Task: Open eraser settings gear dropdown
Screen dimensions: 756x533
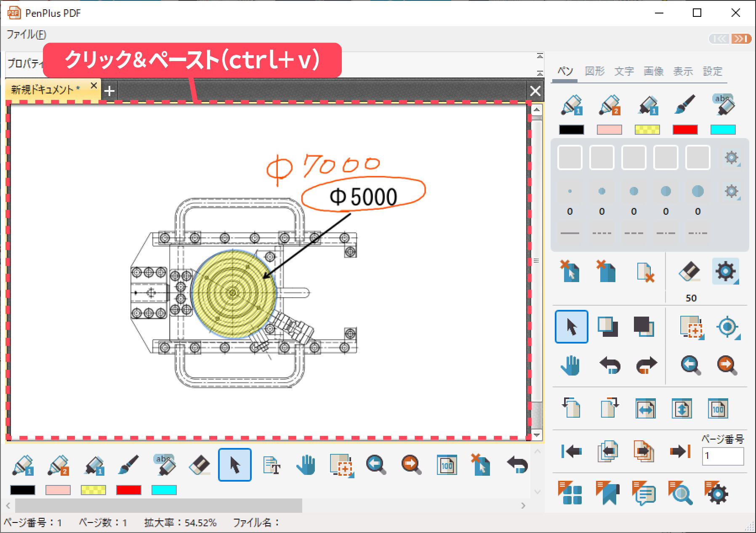Action: (726, 272)
